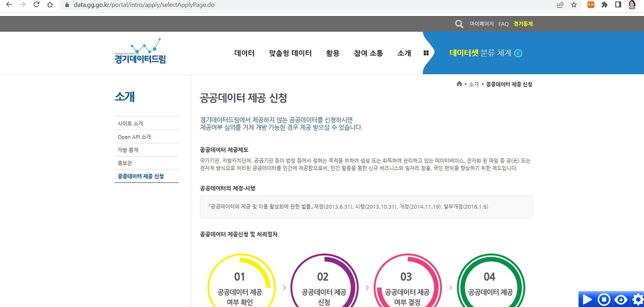This screenshot has width=644, height=307.
Task: Expand 데이터셋 분류 체계 panel arrow
Action: [518, 53]
